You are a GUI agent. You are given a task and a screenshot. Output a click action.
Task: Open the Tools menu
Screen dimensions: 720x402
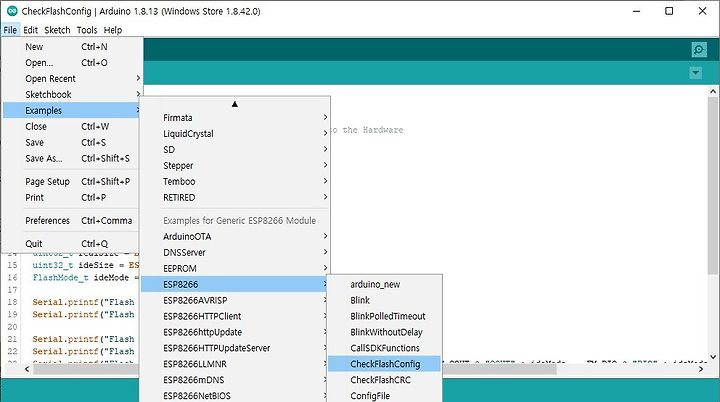87,30
